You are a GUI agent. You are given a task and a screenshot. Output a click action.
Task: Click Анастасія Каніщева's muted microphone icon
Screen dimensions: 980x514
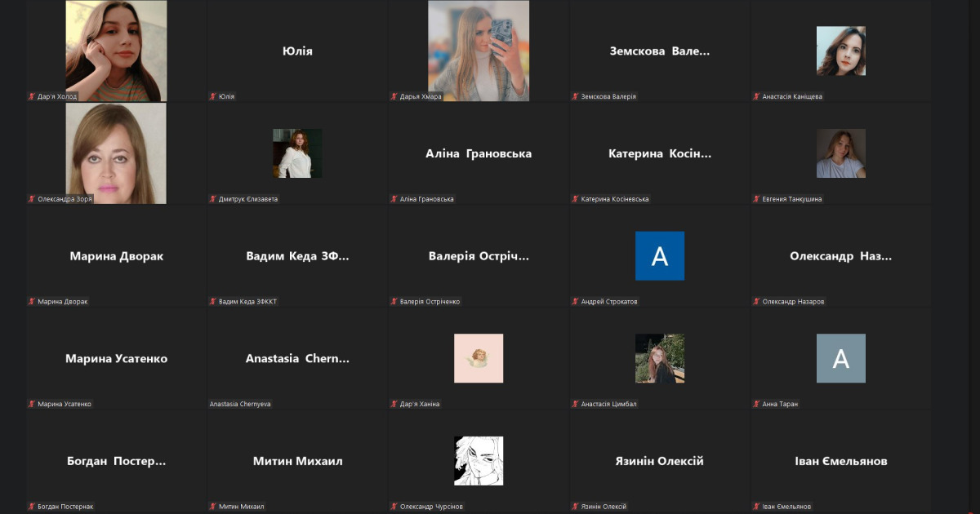757,96
